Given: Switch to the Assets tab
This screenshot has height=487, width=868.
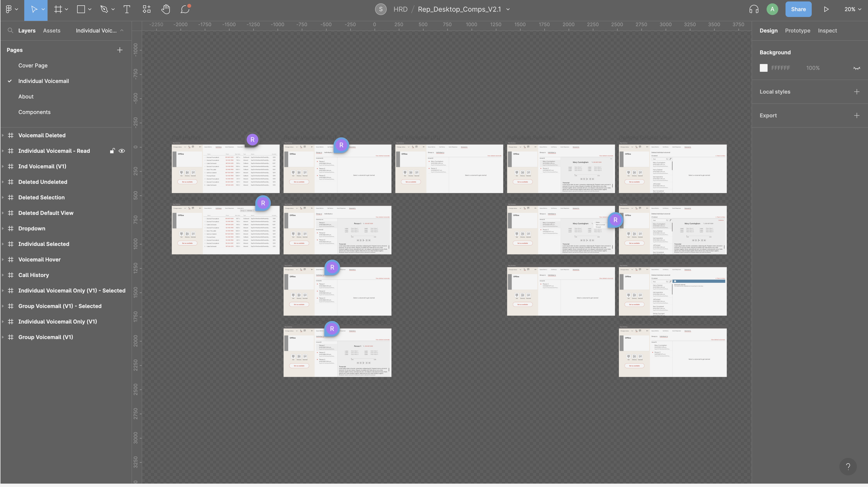Looking at the screenshot, I should coord(51,31).
